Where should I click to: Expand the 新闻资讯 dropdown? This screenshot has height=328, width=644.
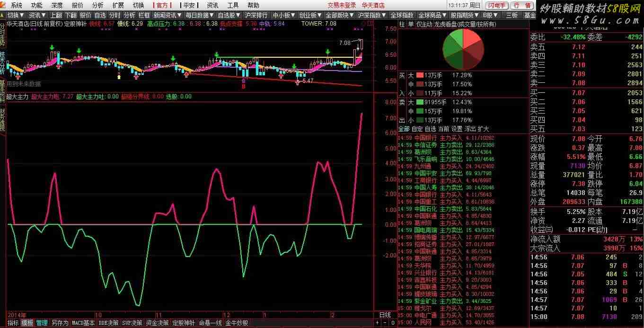click(168, 15)
